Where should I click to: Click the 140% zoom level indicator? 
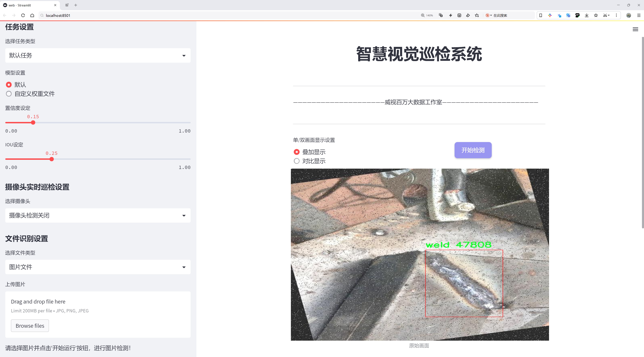pos(427,15)
